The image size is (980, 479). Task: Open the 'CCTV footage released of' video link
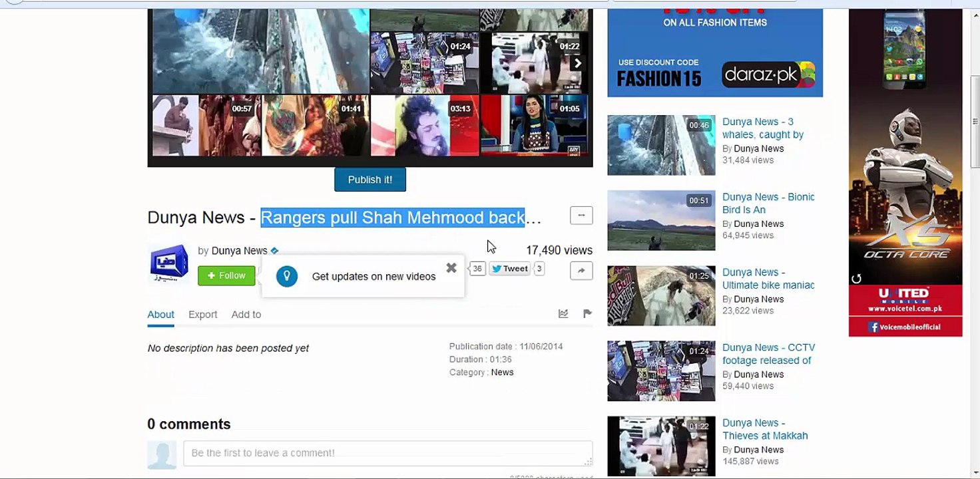[769, 354]
